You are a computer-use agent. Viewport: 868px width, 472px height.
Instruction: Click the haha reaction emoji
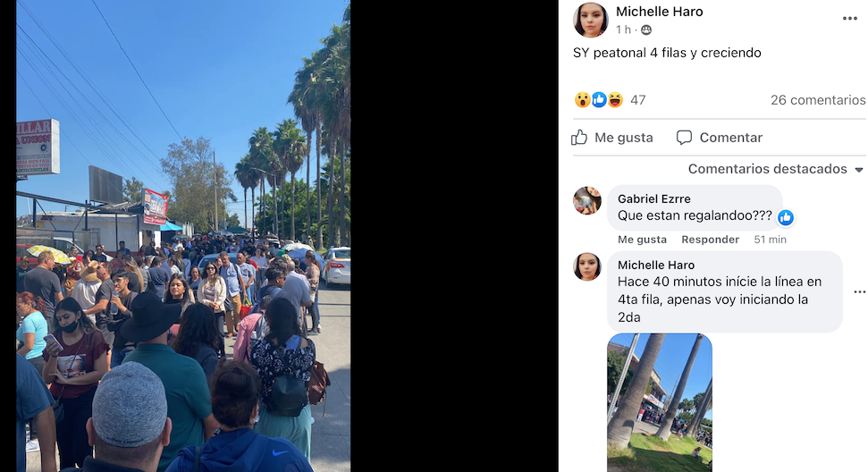pyautogui.click(x=615, y=100)
